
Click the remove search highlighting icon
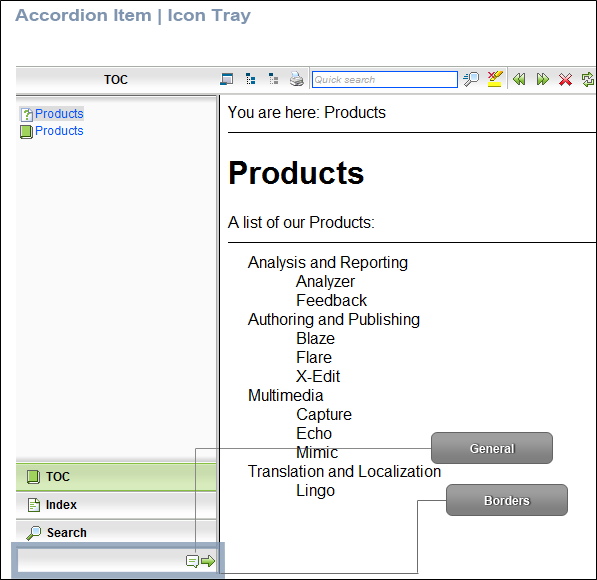pos(495,79)
